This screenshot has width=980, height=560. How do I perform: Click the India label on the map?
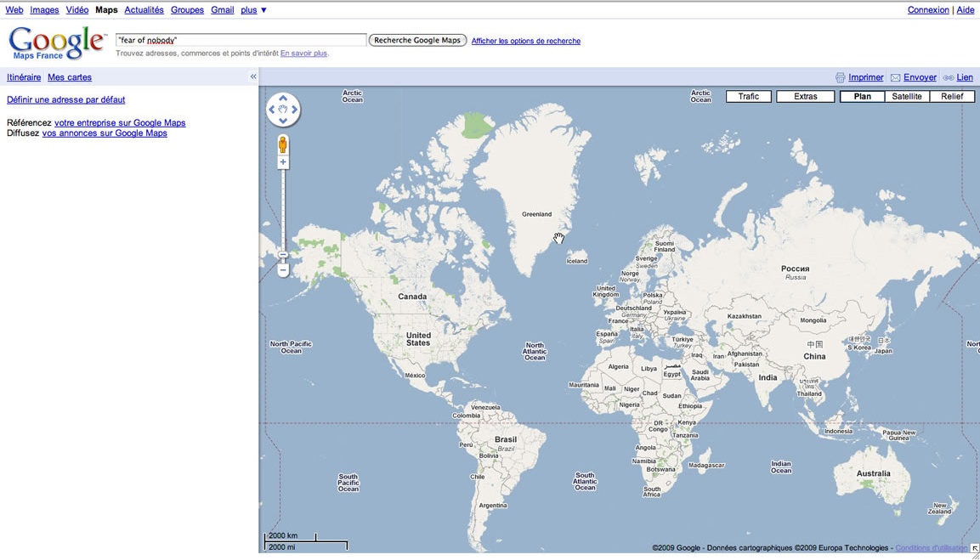768,377
